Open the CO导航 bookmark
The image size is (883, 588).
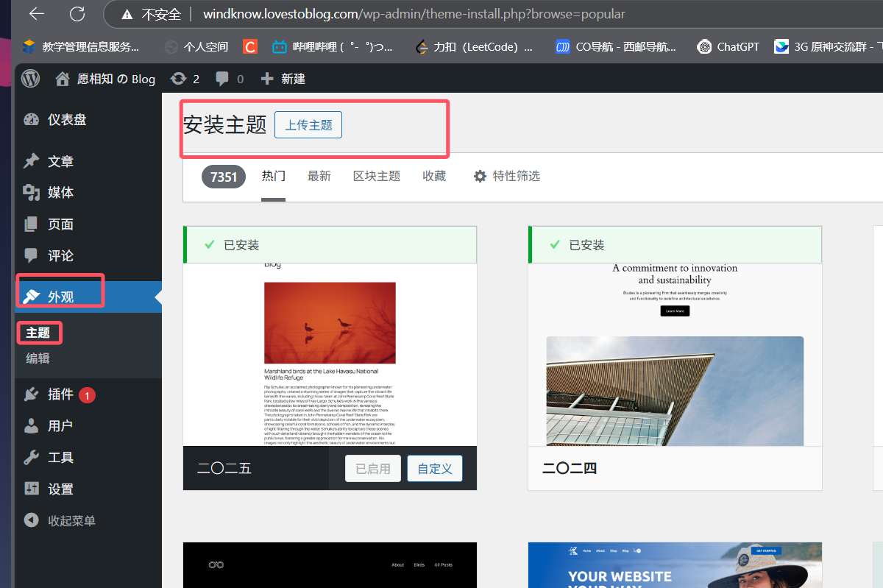point(615,47)
